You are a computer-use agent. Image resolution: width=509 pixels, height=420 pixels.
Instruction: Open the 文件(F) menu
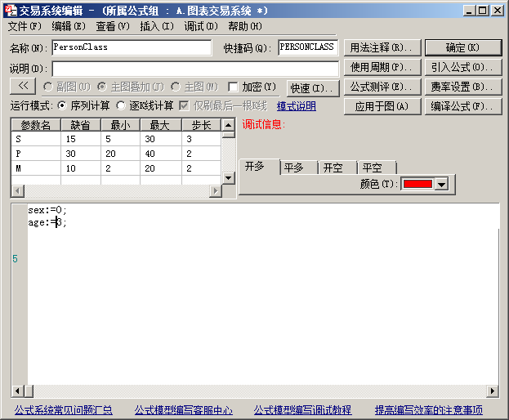click(x=25, y=26)
